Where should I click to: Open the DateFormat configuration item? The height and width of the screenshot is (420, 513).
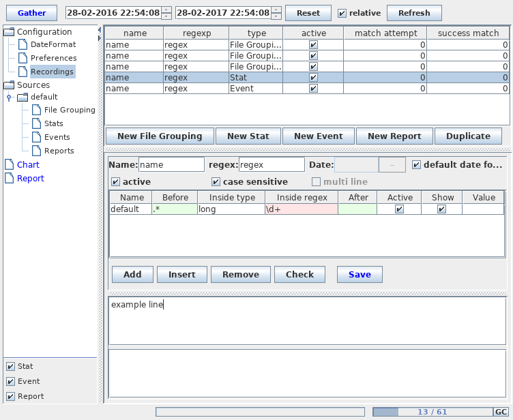coord(53,44)
